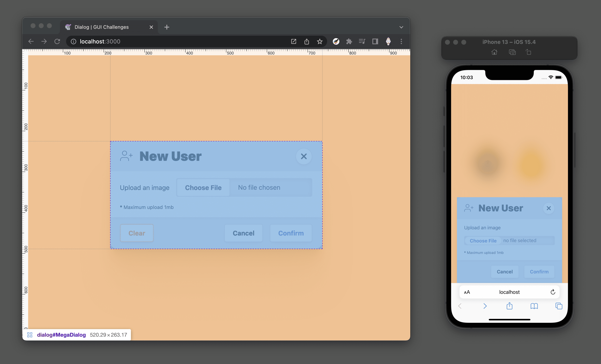Click the back navigation arrow in browser
This screenshot has height=364, width=601.
click(30, 41)
